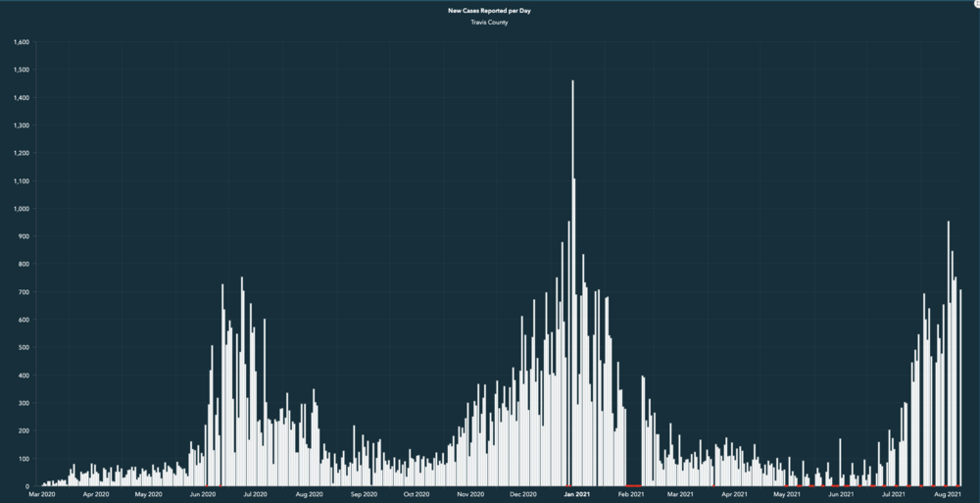980x503 pixels.
Task: Click the red zero marker before Feb 2021
Action: point(633,485)
